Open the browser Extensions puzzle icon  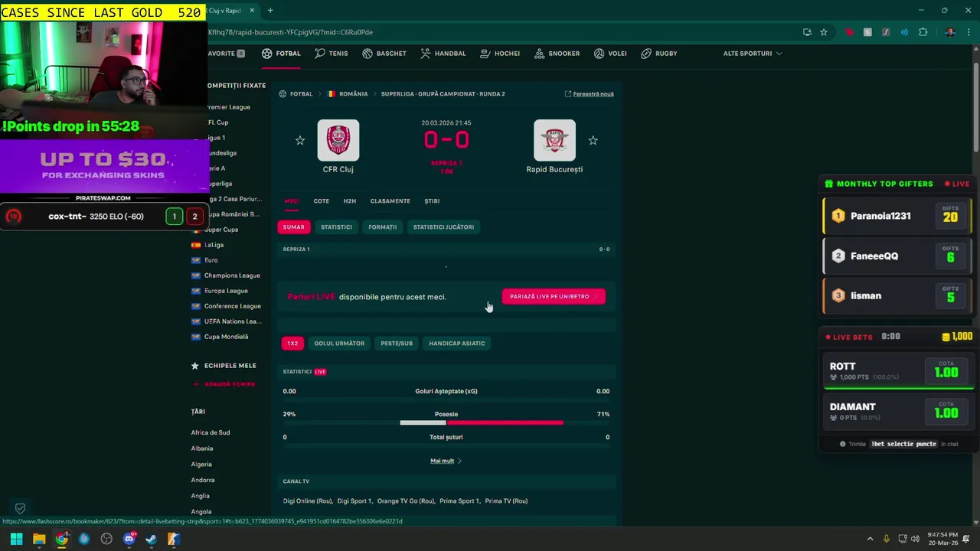(x=923, y=32)
